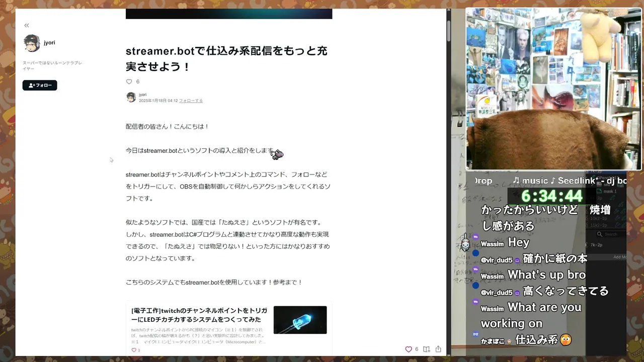Open the blue LED thumbnail image
The image size is (644, 362).
[300, 320]
